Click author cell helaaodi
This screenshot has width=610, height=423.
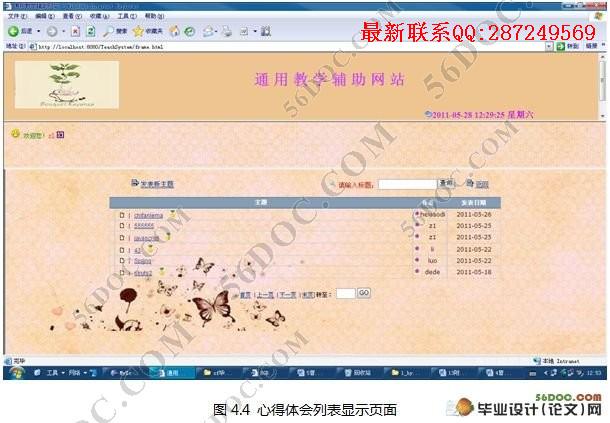pos(432,214)
